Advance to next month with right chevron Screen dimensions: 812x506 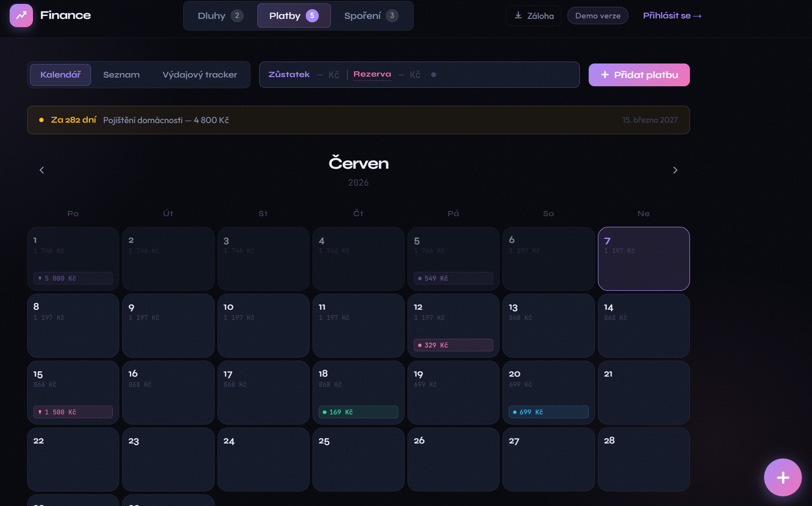675,170
